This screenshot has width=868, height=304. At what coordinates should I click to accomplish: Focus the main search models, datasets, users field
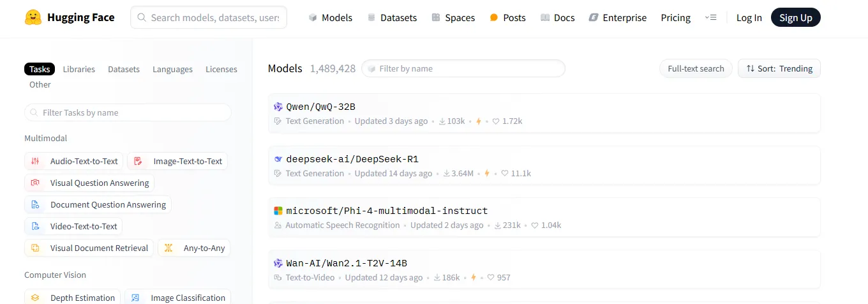coord(209,18)
